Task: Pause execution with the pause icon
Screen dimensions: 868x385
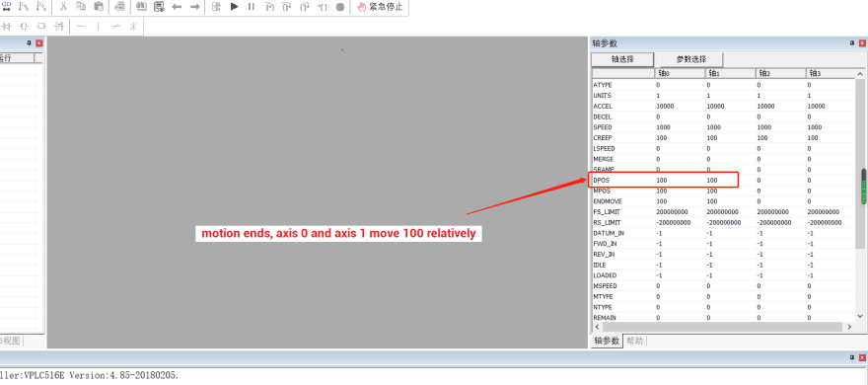Action: pos(252,7)
